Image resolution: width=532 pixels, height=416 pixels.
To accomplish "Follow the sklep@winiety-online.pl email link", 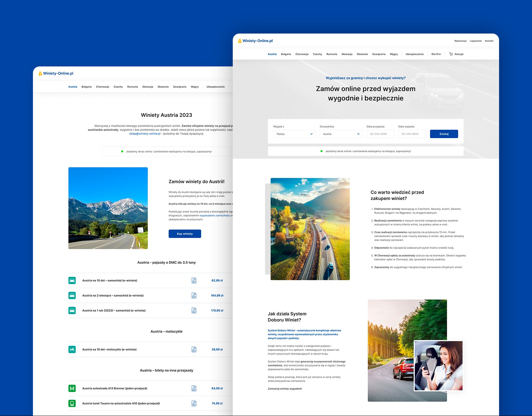I will (x=145, y=134).
